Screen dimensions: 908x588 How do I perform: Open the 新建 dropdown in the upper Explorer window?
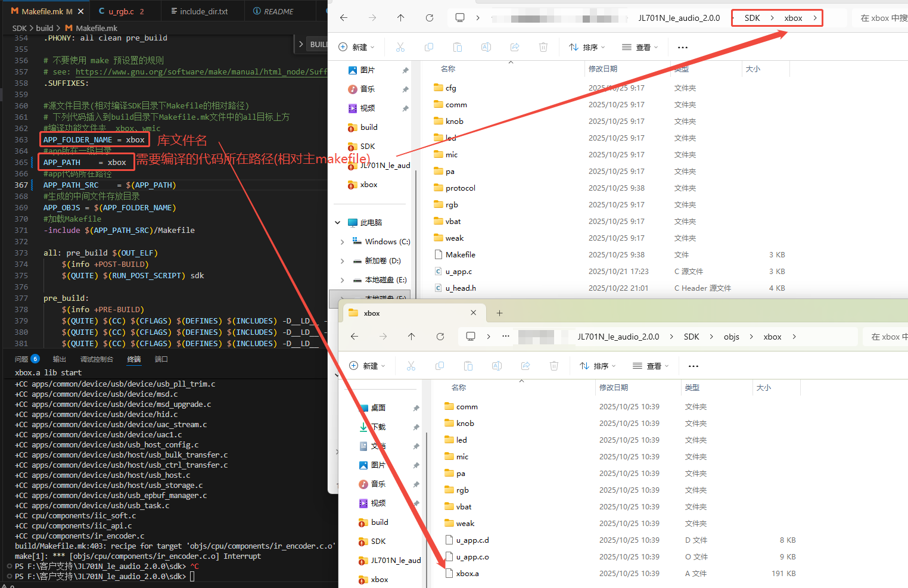point(356,47)
